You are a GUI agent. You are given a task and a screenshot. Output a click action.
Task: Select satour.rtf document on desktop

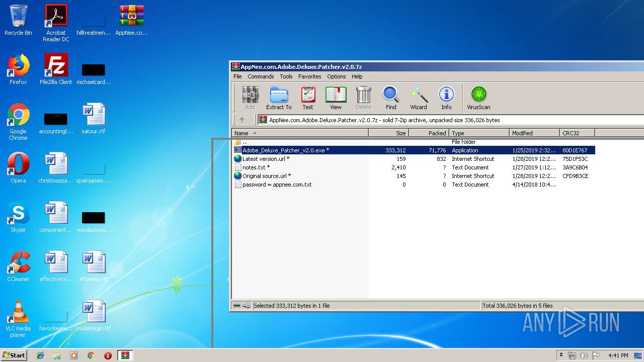pyautogui.click(x=94, y=119)
